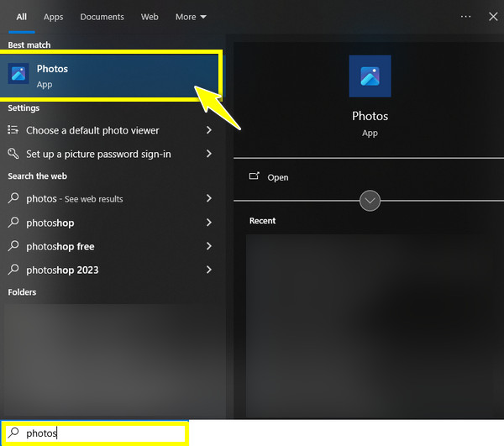Expand more actions with circular chevron button
Viewport: 504px width, 446px height.
[x=370, y=201]
